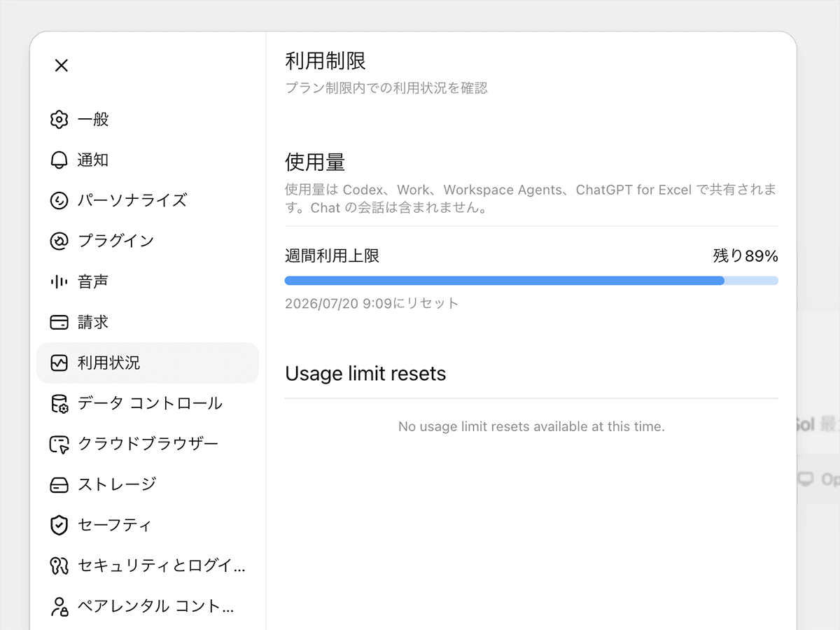This screenshot has width=840, height=630.
Task: Close the settings dialog with the X
Action: (x=62, y=65)
